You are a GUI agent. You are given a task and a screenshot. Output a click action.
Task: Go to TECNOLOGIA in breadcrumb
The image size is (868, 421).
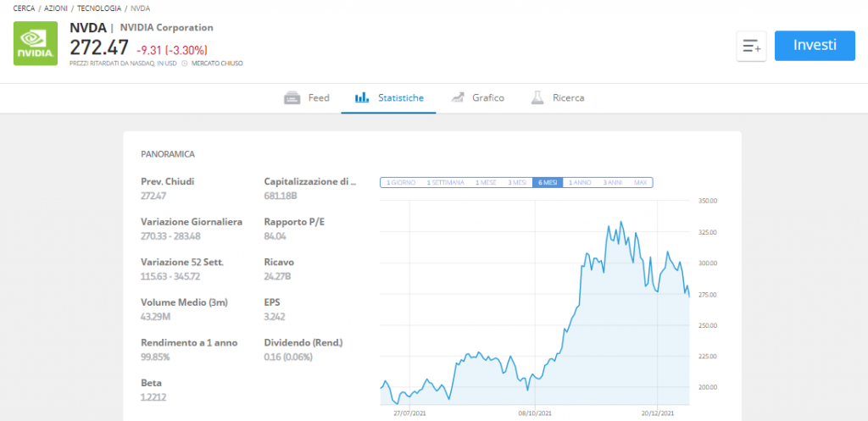[x=99, y=8]
